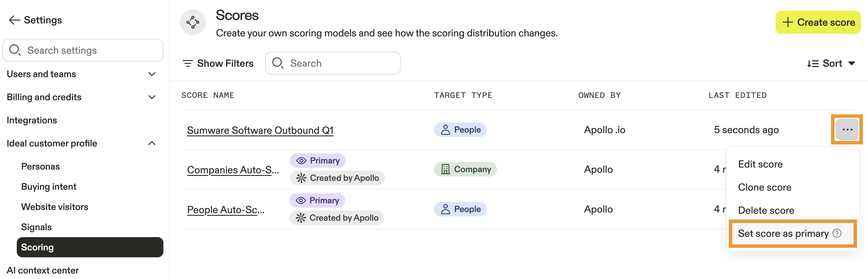Viewport: 868px width, 279px height.
Task: Choose Edit score from the menu
Action: [760, 164]
